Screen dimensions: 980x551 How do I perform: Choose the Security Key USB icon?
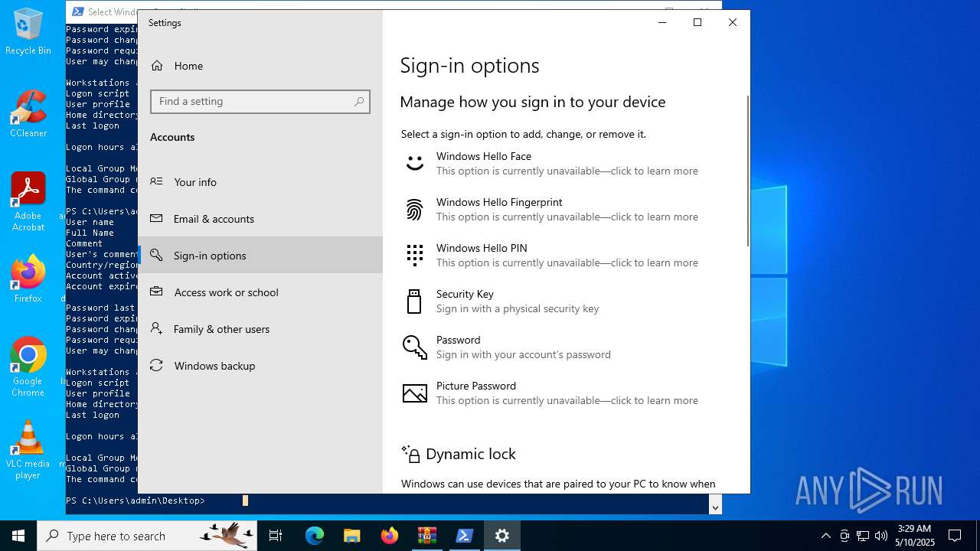[x=414, y=301]
